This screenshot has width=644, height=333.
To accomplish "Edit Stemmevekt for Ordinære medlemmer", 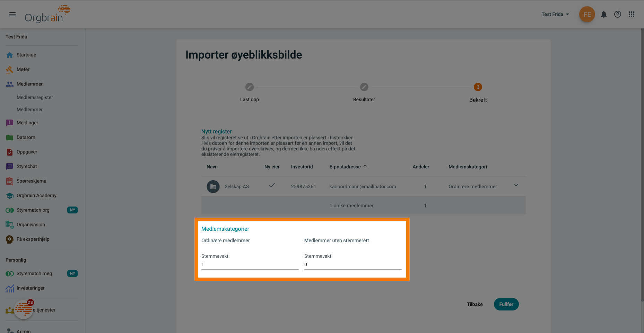I will (250, 264).
